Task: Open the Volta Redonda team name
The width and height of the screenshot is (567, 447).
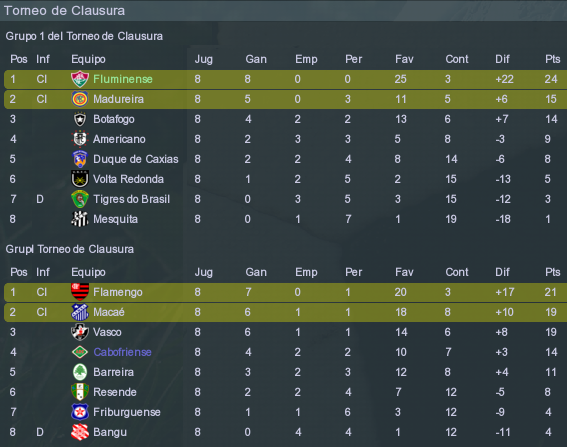Action: click(128, 179)
